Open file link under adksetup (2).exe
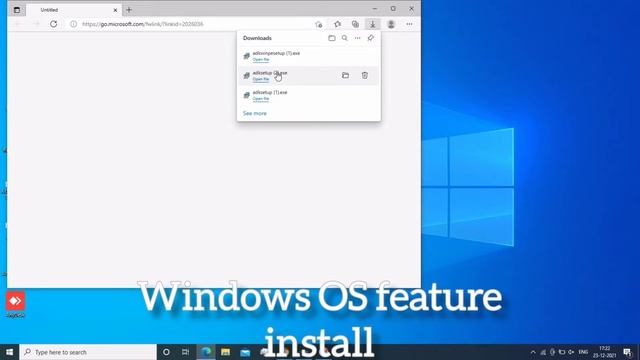 tap(261, 79)
